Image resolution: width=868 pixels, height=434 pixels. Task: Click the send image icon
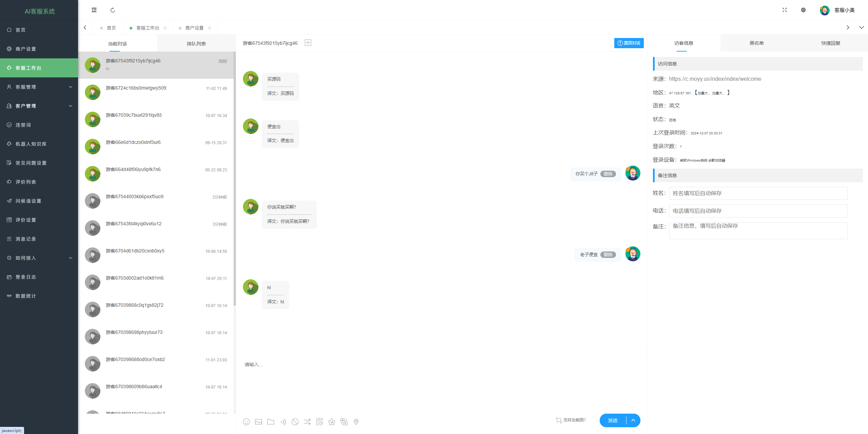258,422
